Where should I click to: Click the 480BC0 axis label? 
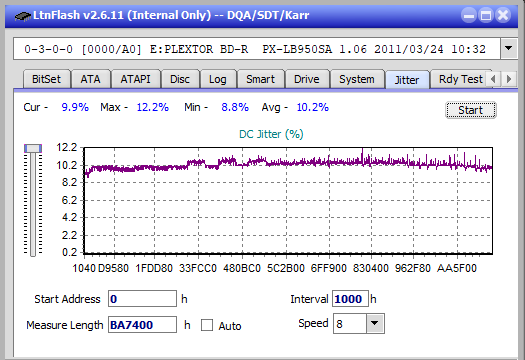pyautogui.click(x=242, y=268)
